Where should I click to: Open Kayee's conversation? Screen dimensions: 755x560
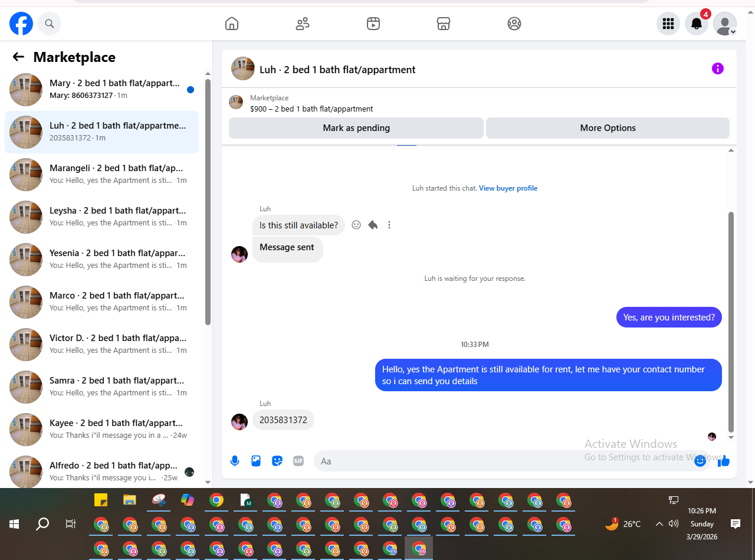click(101, 430)
